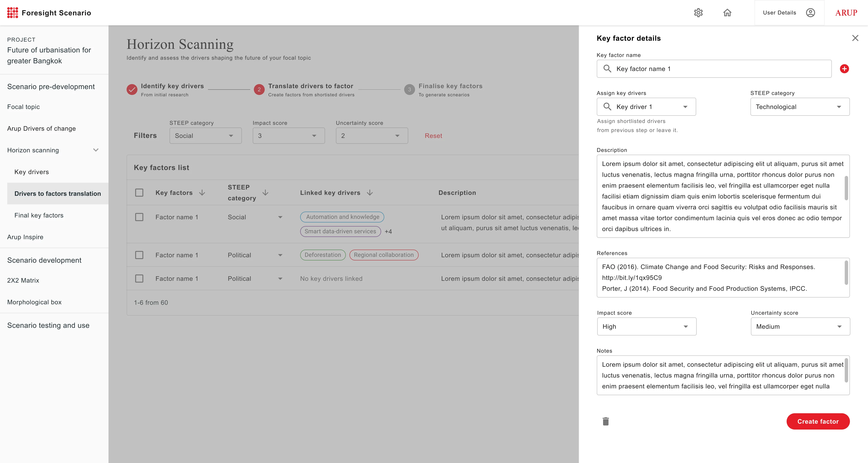
Task: Check the row with No key drivers linked
Action: point(139,279)
